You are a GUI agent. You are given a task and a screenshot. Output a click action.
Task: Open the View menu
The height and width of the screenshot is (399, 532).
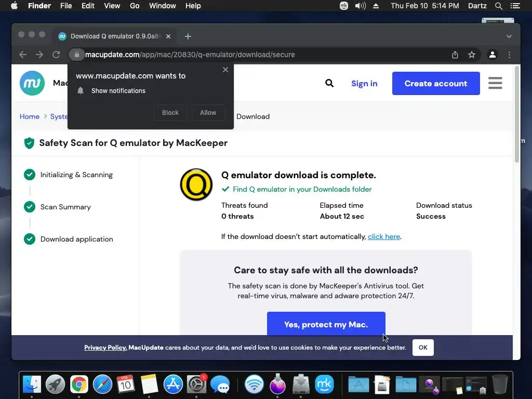112,6
